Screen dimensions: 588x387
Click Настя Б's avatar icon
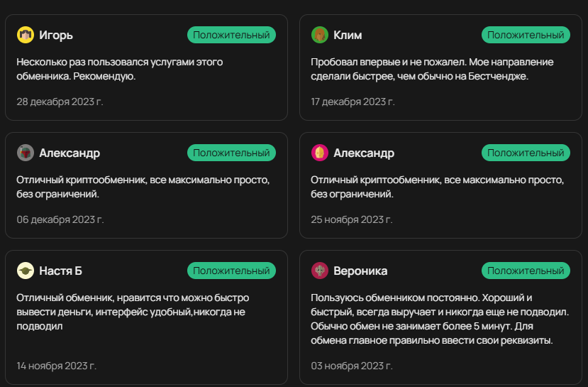(26, 271)
